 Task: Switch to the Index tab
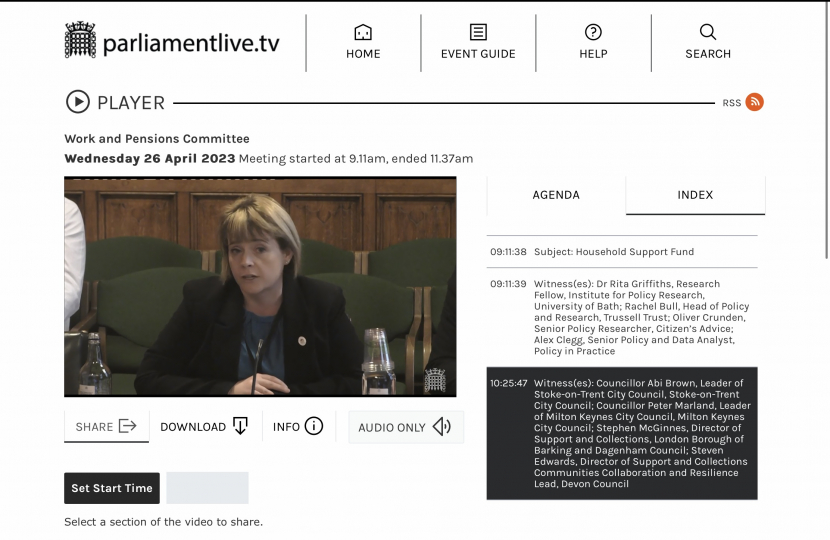pyautogui.click(x=695, y=195)
